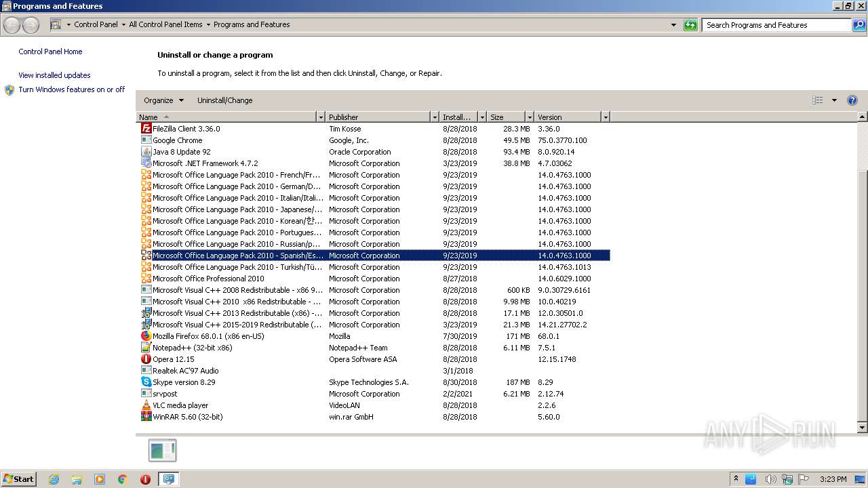Click the volume tray icon
The height and width of the screenshot is (488, 868).
pos(770,479)
